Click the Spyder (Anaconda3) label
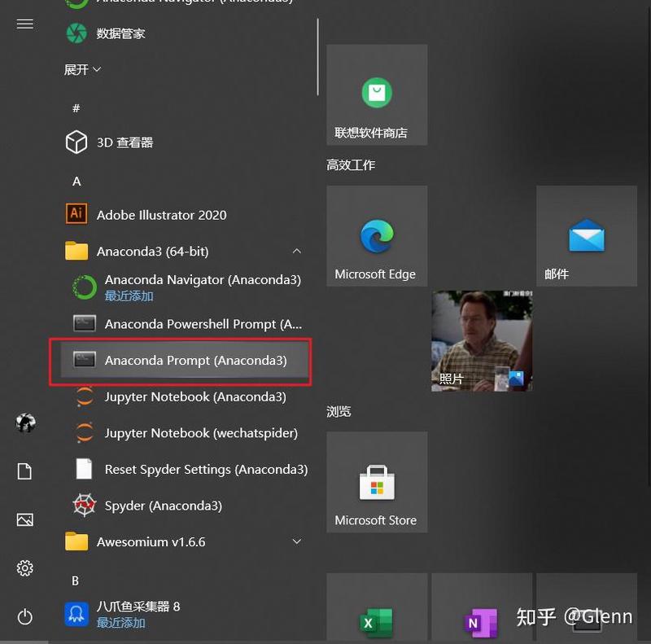The image size is (651, 644). pyautogui.click(x=164, y=506)
